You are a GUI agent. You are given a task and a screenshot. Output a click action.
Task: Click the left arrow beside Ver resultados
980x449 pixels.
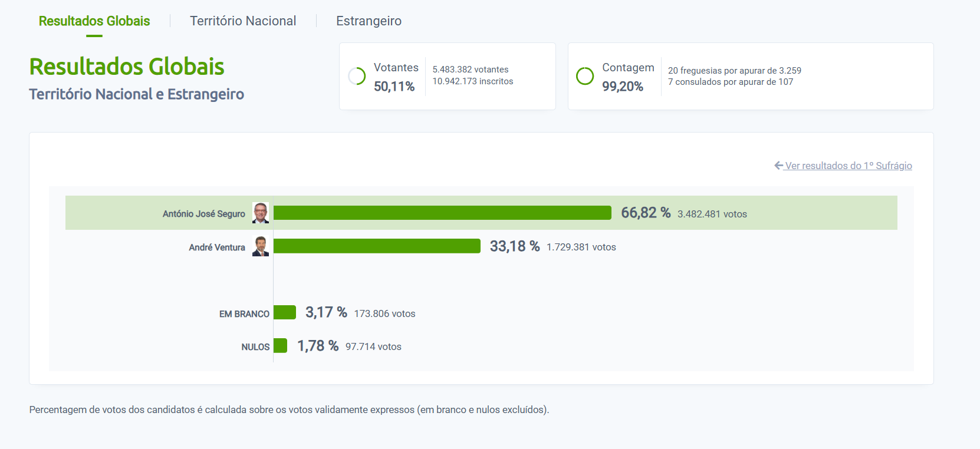778,166
